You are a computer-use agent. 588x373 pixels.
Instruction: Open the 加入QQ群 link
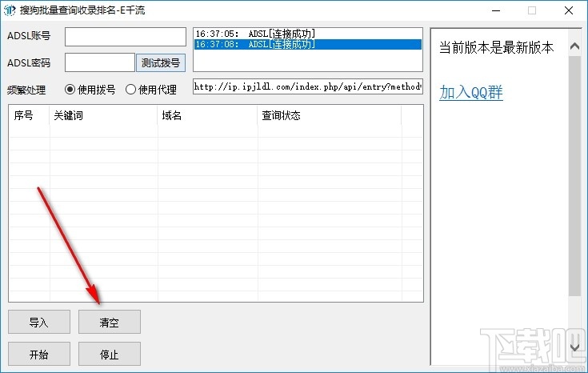[x=471, y=92]
